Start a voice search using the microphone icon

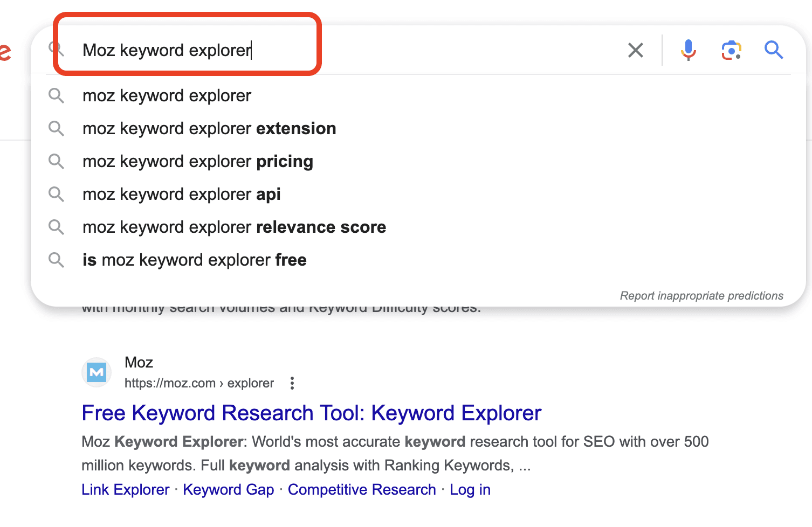click(x=688, y=50)
